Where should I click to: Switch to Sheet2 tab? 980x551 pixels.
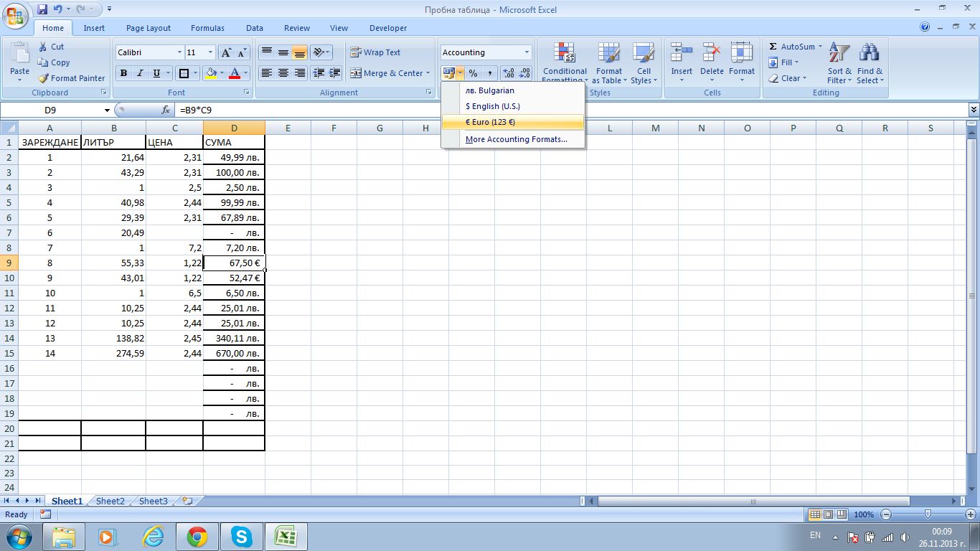tap(110, 501)
